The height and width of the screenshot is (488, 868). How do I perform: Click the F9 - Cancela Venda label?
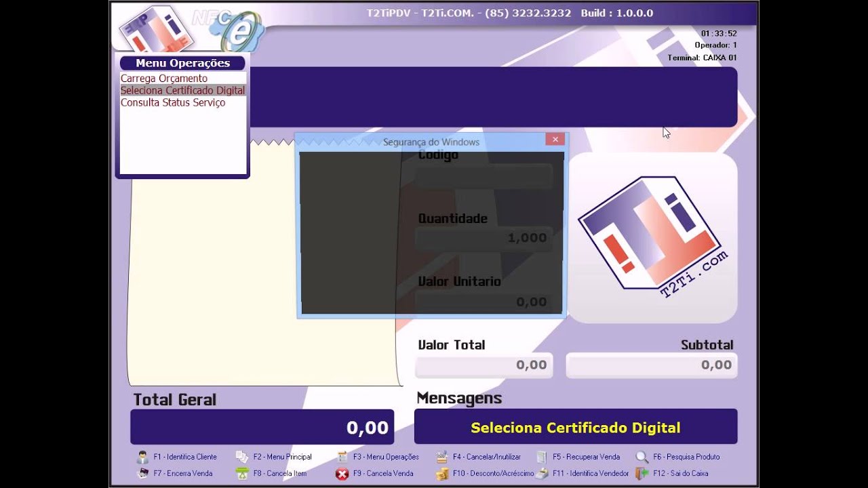[383, 473]
